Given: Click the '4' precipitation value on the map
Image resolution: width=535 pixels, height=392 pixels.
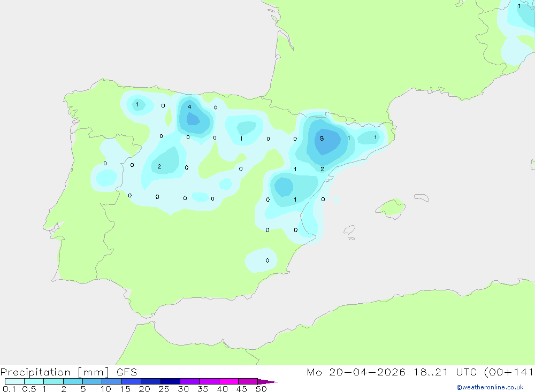Looking at the screenshot, I should (x=189, y=107).
